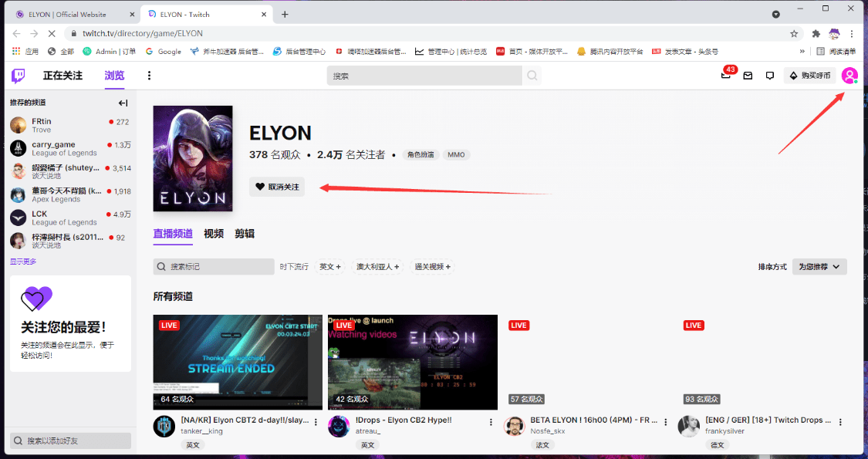The height and width of the screenshot is (459, 868).
Task: Open notifications inbox with 43 badge
Action: (x=726, y=76)
